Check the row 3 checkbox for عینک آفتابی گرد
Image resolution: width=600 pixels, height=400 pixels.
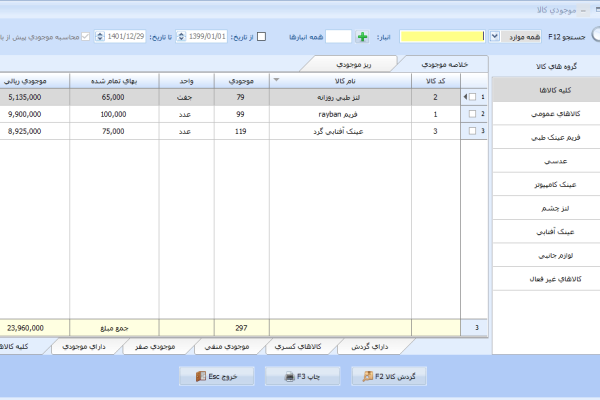tap(473, 131)
